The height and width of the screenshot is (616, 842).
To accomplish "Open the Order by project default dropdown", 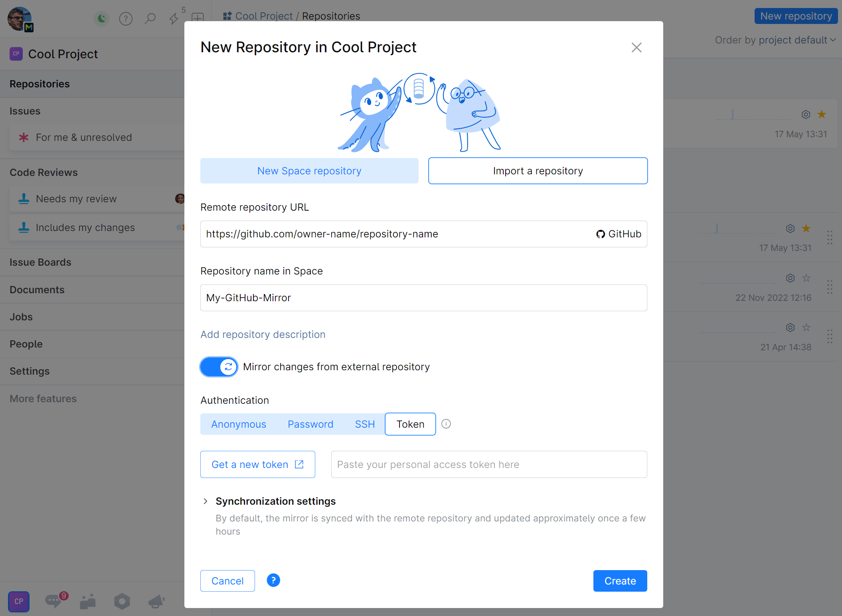I will (x=775, y=40).
